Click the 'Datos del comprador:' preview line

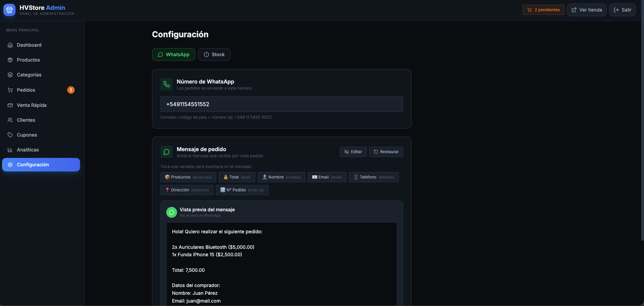(196, 285)
